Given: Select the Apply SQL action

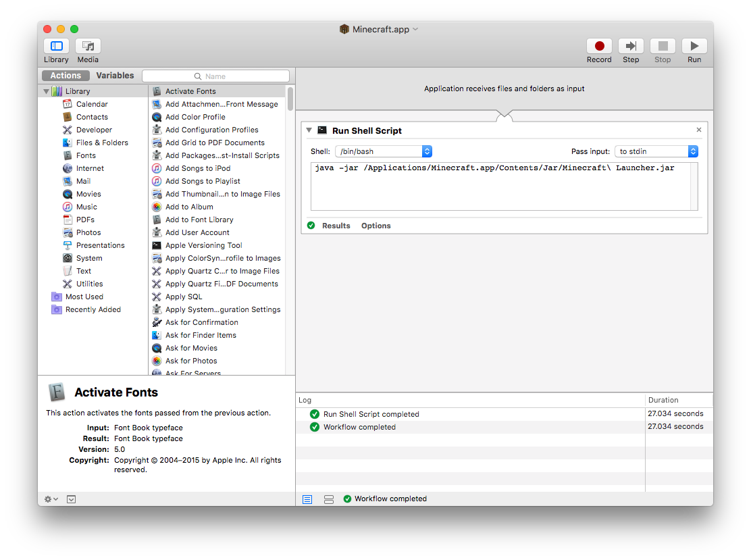Looking at the screenshot, I should [x=217, y=297].
